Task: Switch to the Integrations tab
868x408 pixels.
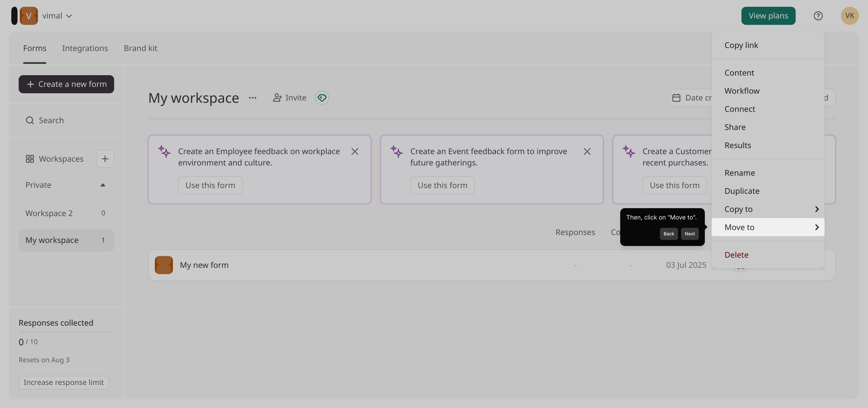Action: tap(85, 48)
